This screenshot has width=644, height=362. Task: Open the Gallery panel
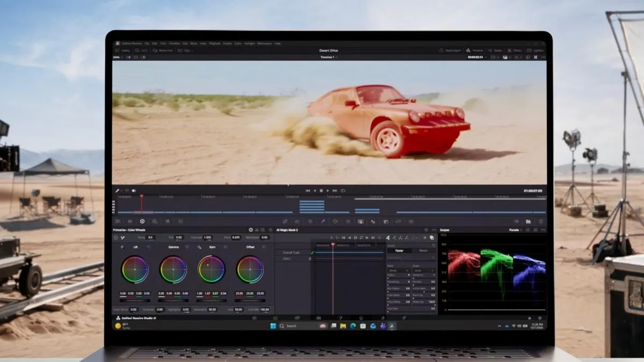(122, 50)
